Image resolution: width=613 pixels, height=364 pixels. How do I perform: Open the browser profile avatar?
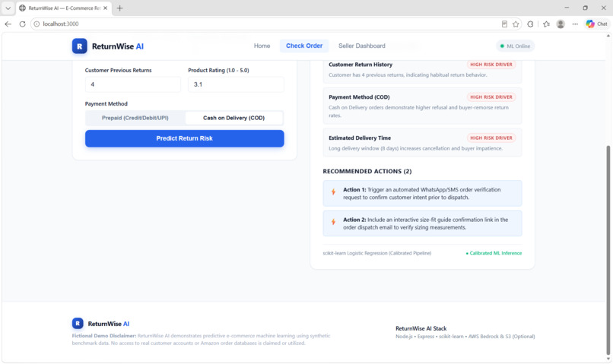561,24
